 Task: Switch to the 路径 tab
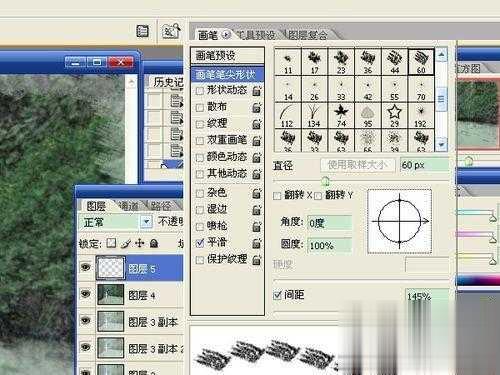(x=161, y=206)
